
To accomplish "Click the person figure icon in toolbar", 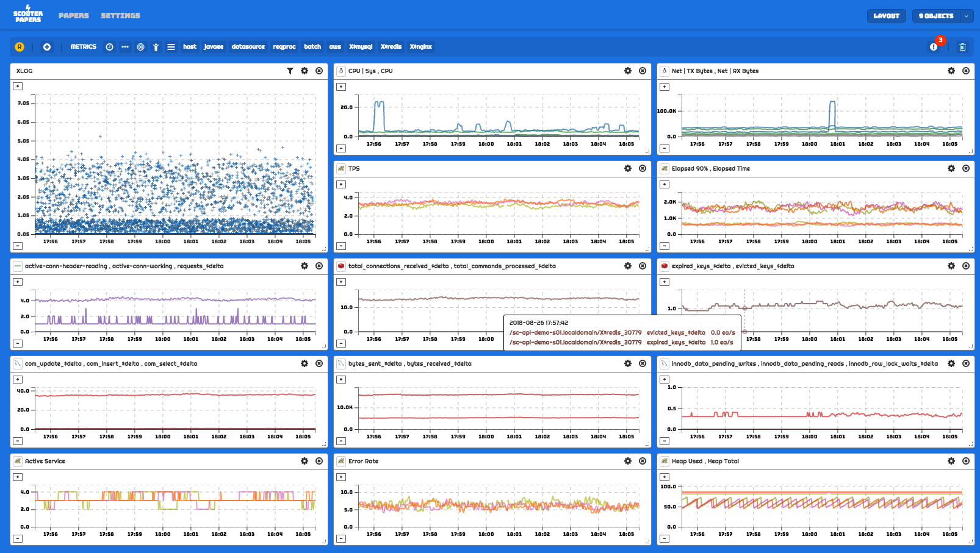I will pos(156,47).
